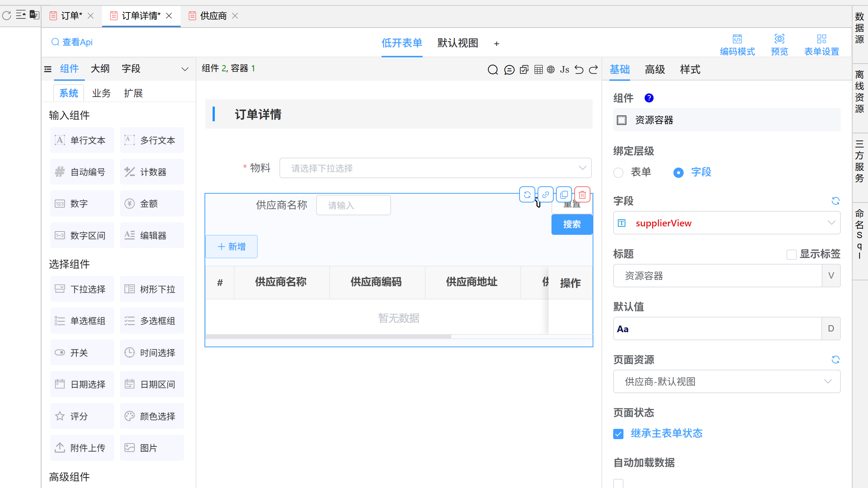Open the supplierView field dropdown
This screenshot has height=488, width=868.
pyautogui.click(x=727, y=223)
